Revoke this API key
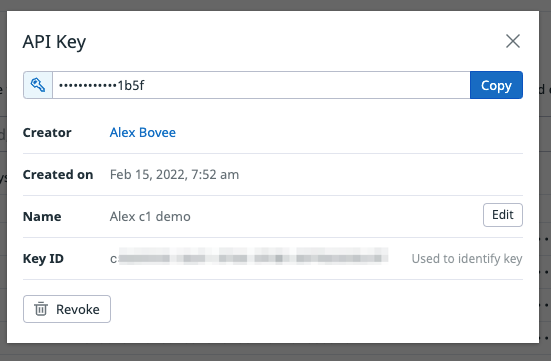551x361 pixels. (67, 309)
